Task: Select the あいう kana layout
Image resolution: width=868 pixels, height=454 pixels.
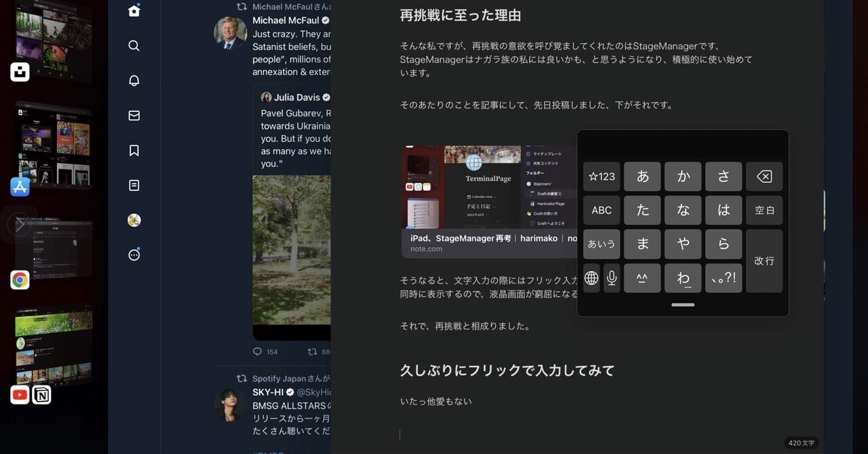Action: coord(601,244)
